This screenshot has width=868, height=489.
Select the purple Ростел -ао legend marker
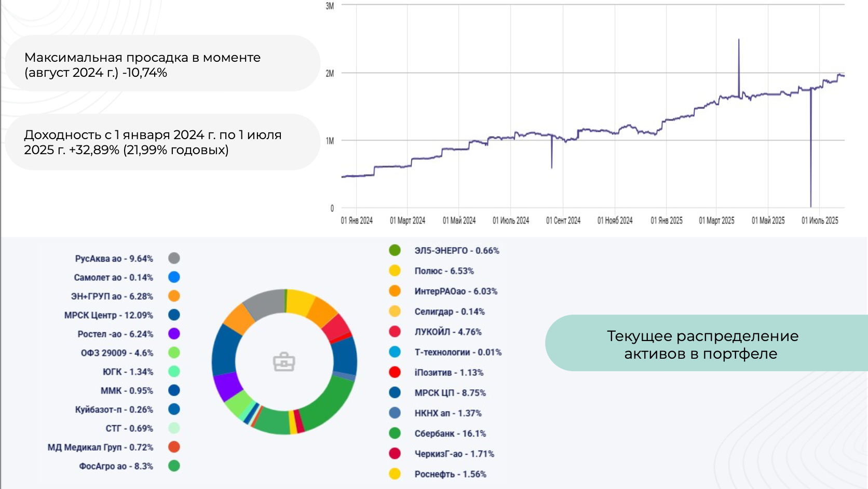pyautogui.click(x=174, y=334)
